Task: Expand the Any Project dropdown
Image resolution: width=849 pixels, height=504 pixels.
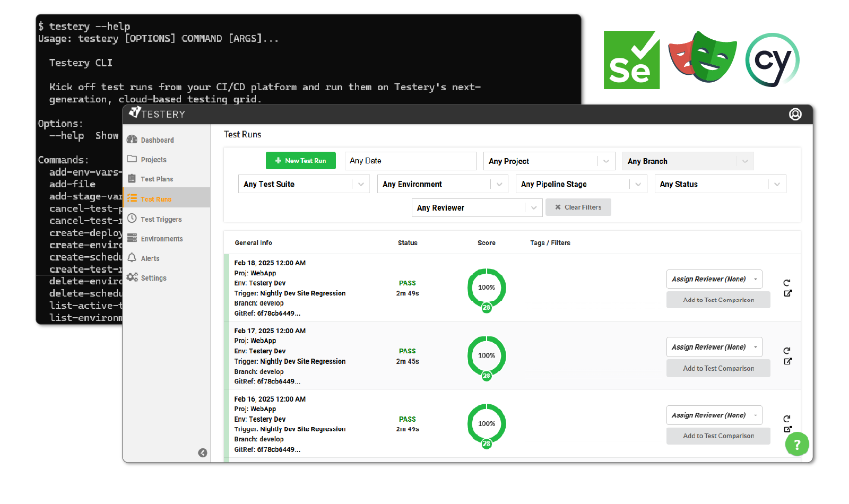Action: (549, 161)
